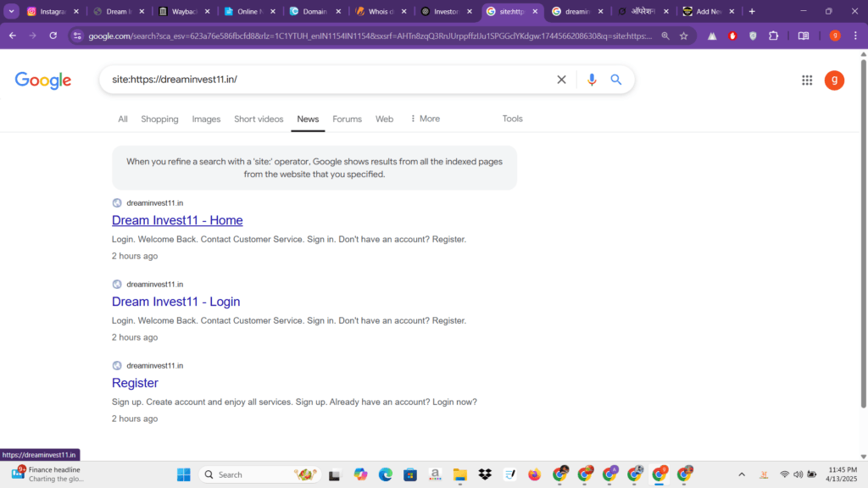Show hidden system tray icons

pyautogui.click(x=742, y=474)
